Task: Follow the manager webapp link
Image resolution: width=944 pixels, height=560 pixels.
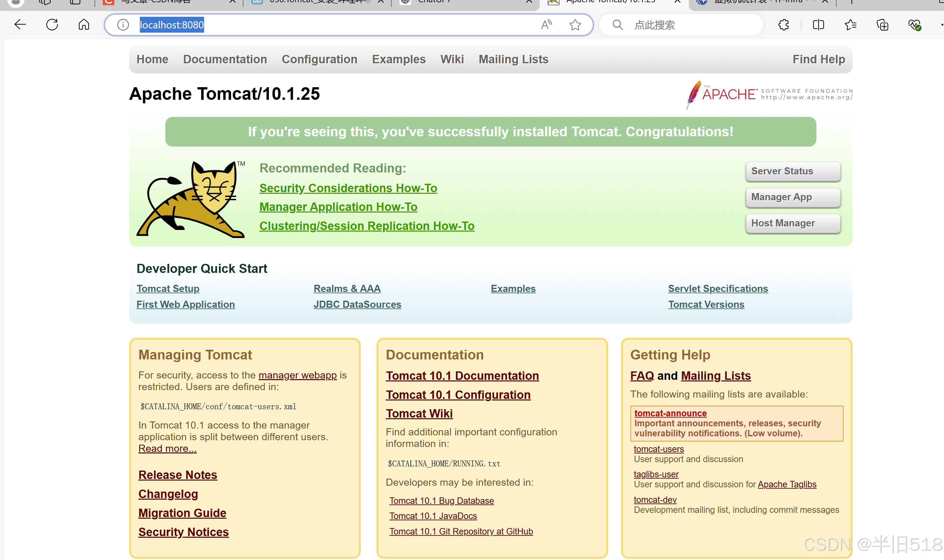Action: tap(298, 375)
